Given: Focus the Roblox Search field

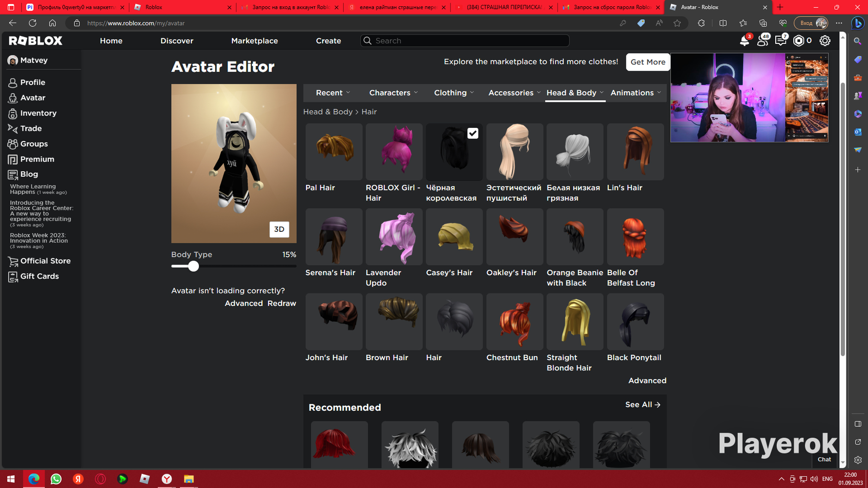Looking at the screenshot, I should (465, 41).
